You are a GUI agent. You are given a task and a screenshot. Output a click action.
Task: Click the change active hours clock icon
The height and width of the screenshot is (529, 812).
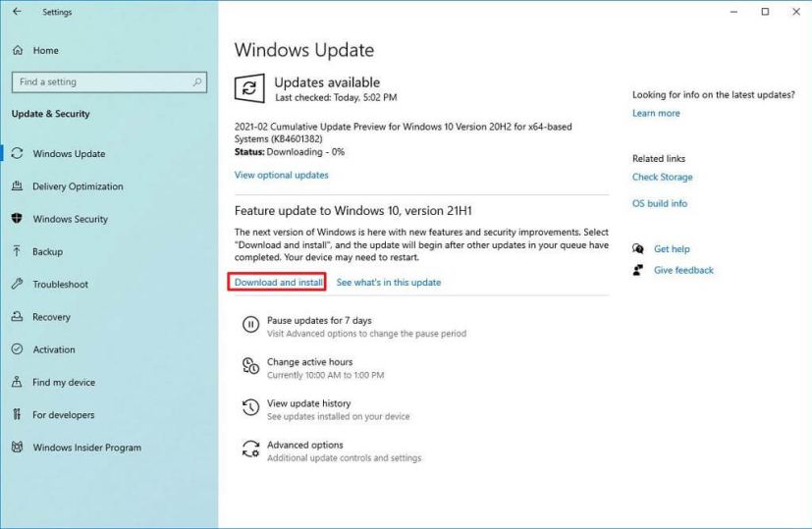(x=250, y=366)
